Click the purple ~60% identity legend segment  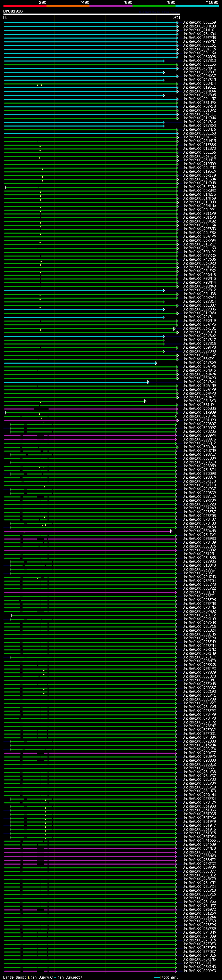click(111, 7)
